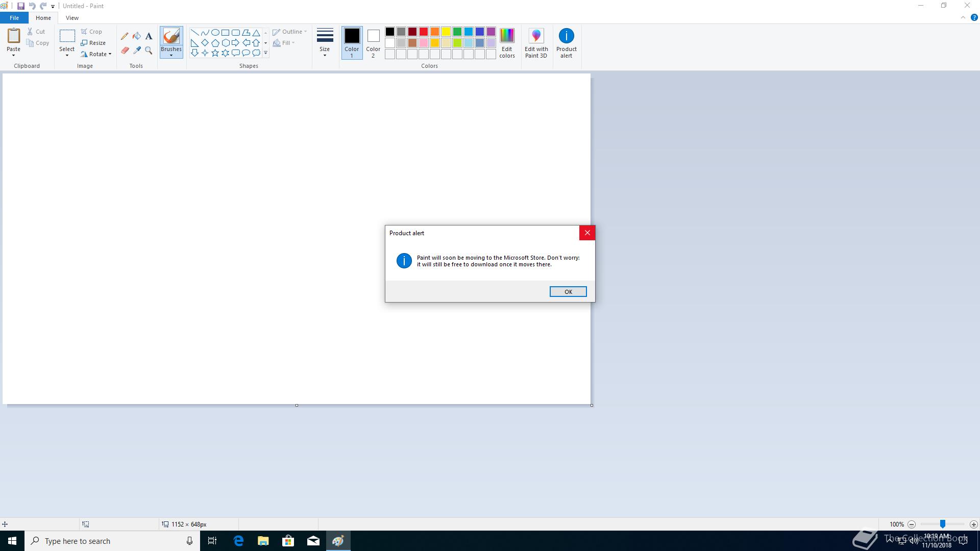Click the taskbar search box
This screenshot has width=980, height=551.
[x=112, y=541]
